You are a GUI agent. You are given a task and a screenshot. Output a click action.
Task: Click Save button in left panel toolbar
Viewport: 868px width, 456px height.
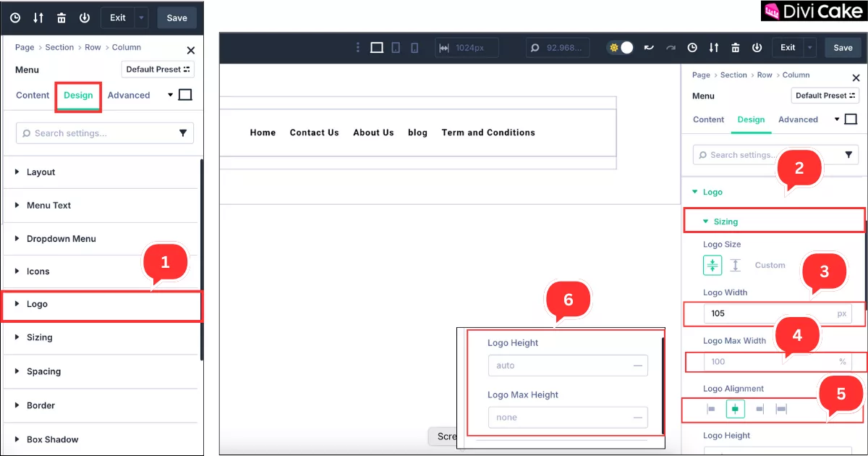176,18
